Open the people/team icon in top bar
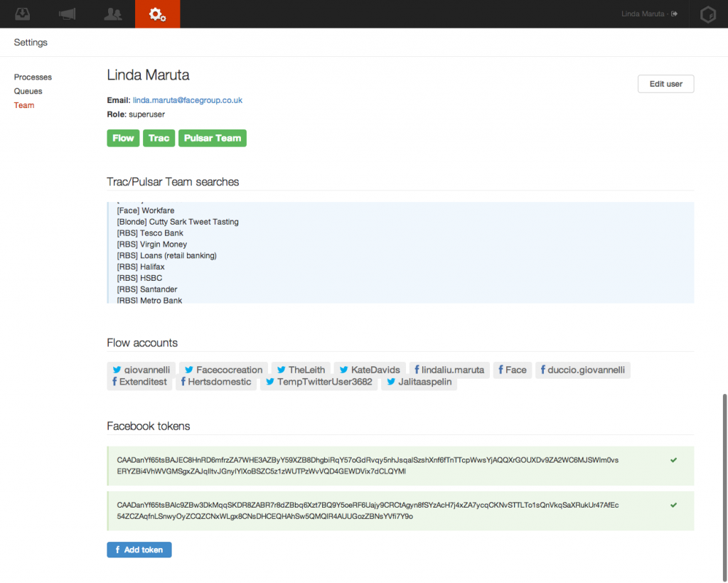 [x=112, y=14]
